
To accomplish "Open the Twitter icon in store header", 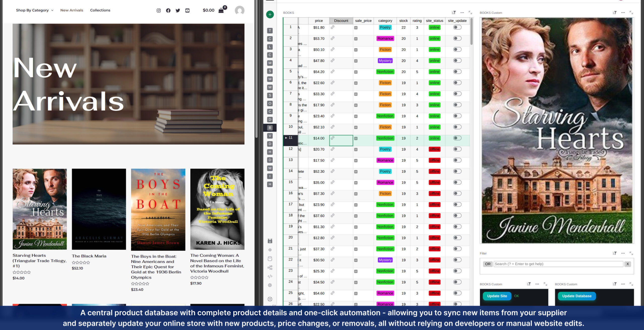I will [178, 10].
